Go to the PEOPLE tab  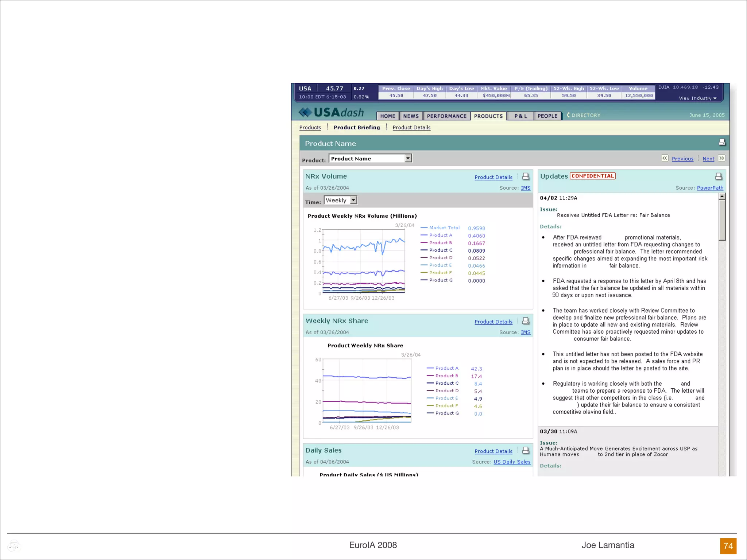click(547, 116)
